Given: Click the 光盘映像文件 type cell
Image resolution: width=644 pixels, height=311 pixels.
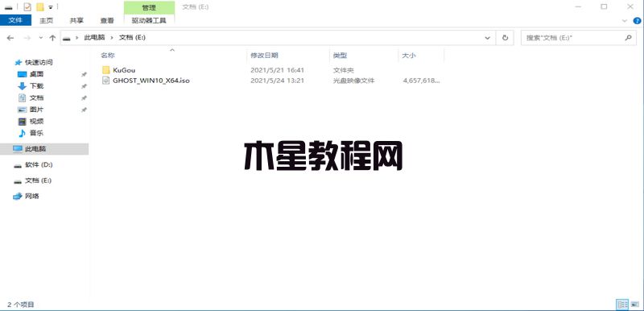Looking at the screenshot, I should tap(353, 81).
